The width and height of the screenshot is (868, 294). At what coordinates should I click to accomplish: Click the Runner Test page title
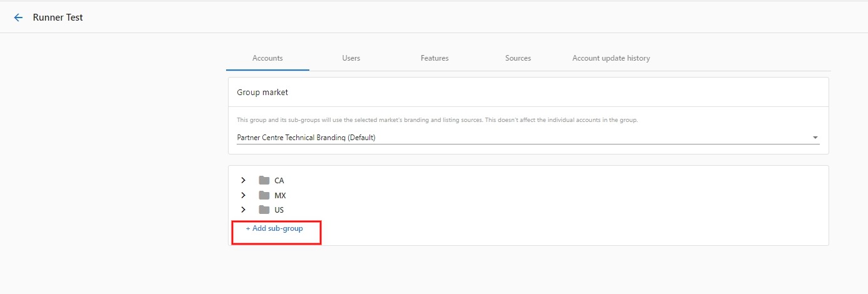pos(58,18)
